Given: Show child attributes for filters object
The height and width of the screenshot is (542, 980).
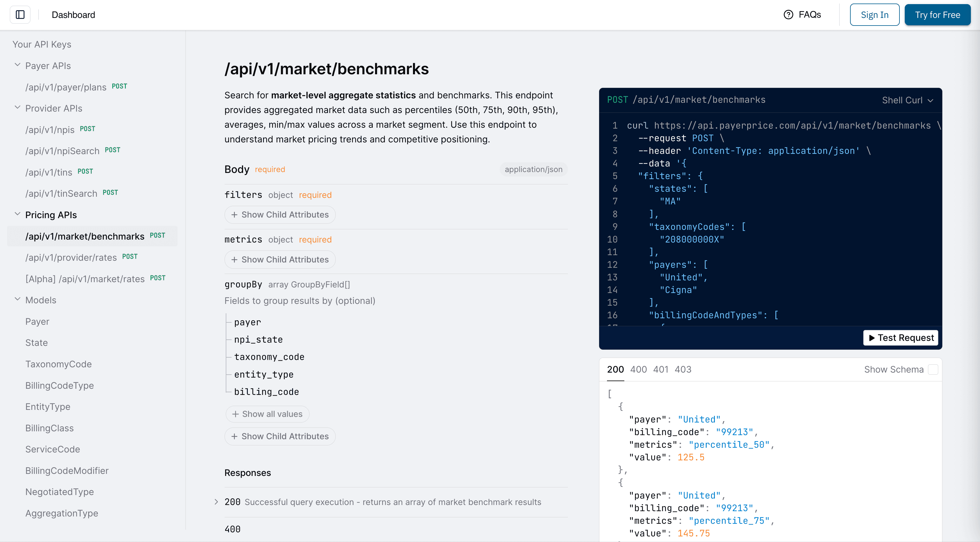Looking at the screenshot, I should 280,214.
